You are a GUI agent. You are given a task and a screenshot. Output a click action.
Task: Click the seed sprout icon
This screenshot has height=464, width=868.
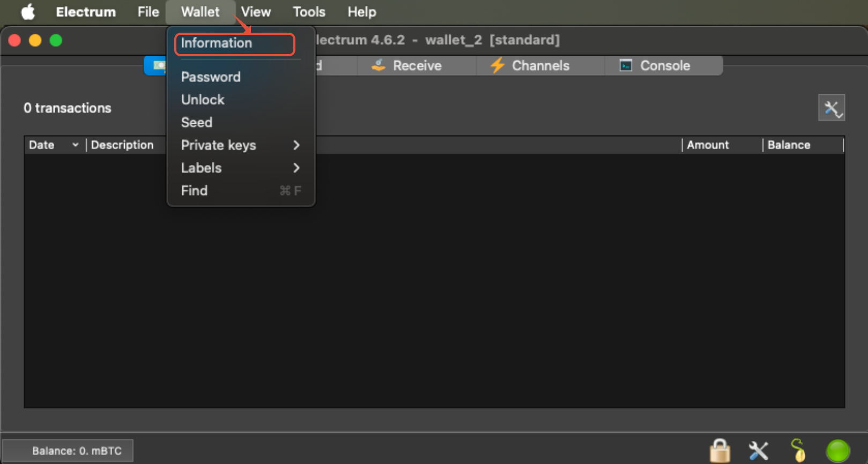tap(798, 450)
